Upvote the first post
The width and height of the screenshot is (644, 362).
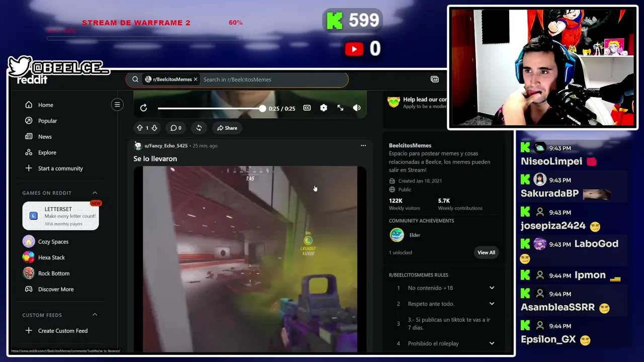tap(140, 128)
